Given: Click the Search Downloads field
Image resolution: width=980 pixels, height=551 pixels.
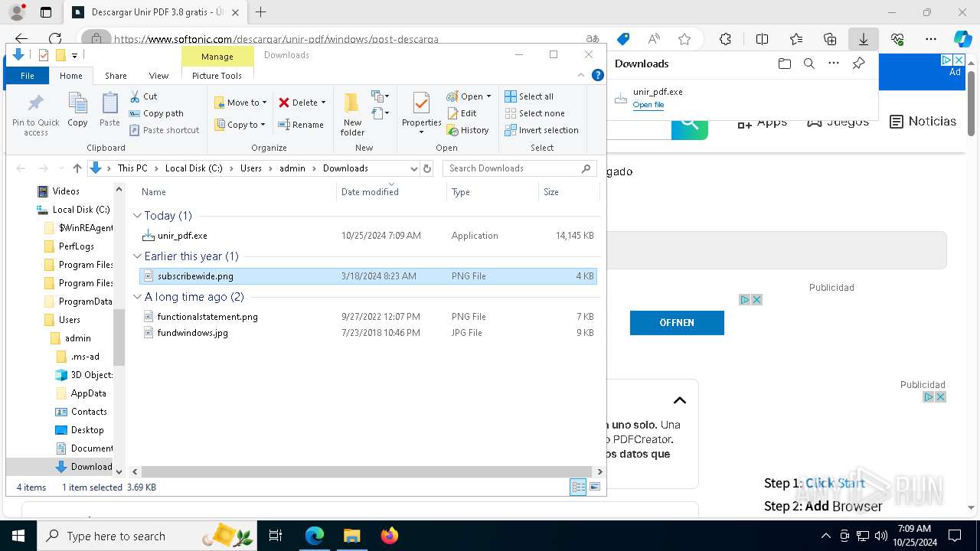Looking at the screenshot, I should [520, 168].
